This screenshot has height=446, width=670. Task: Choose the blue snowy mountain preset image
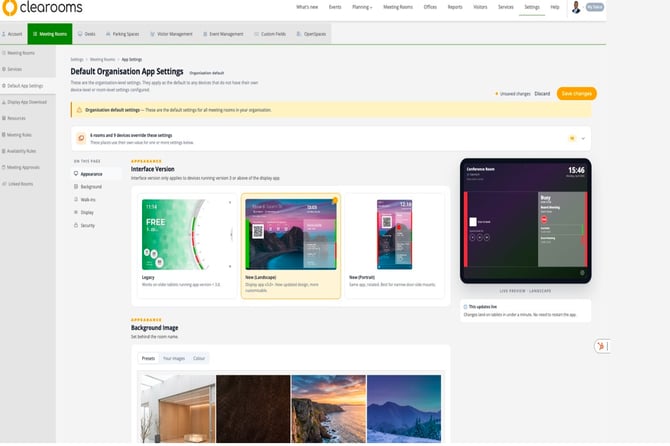pyautogui.click(x=404, y=409)
